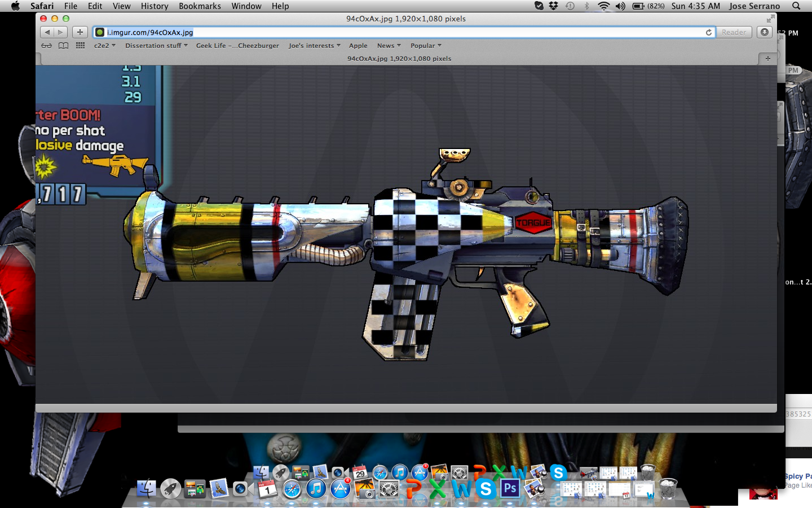Image resolution: width=812 pixels, height=508 pixels.
Task: Launch Launchpad rocket in the Dock
Action: pos(171,488)
